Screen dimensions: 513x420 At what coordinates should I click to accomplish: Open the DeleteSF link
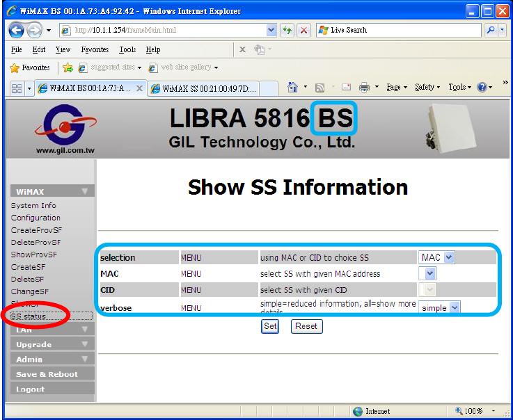tap(27, 280)
